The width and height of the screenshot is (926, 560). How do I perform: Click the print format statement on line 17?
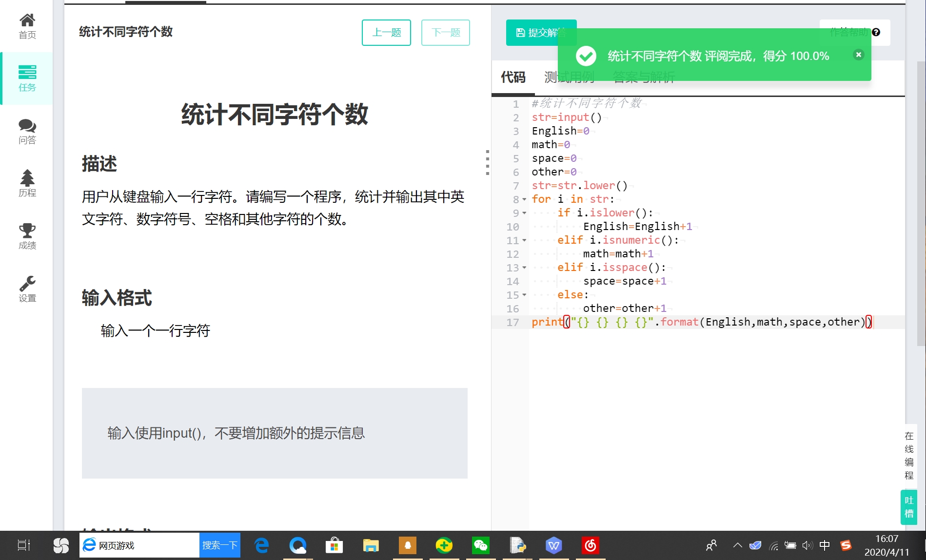[702, 322]
